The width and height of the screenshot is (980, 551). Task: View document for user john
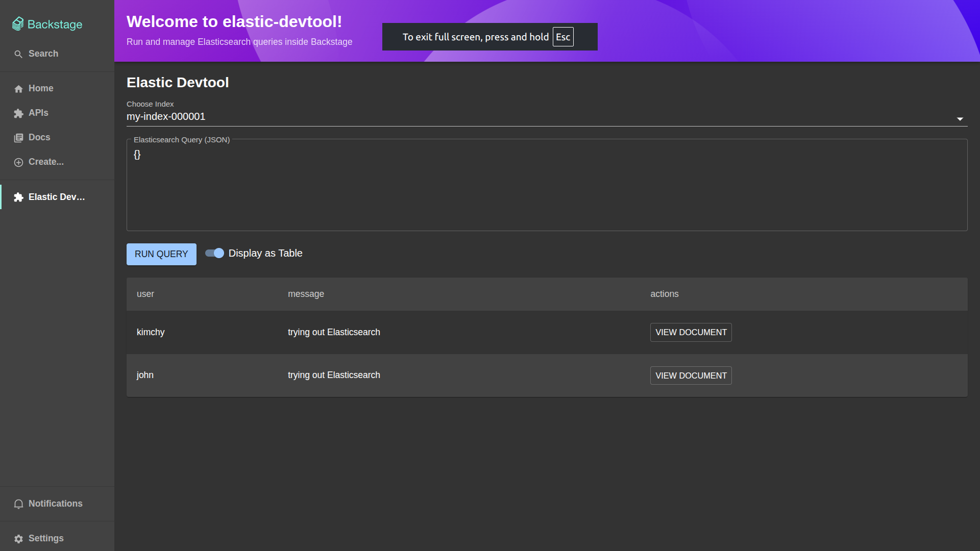coord(691,375)
